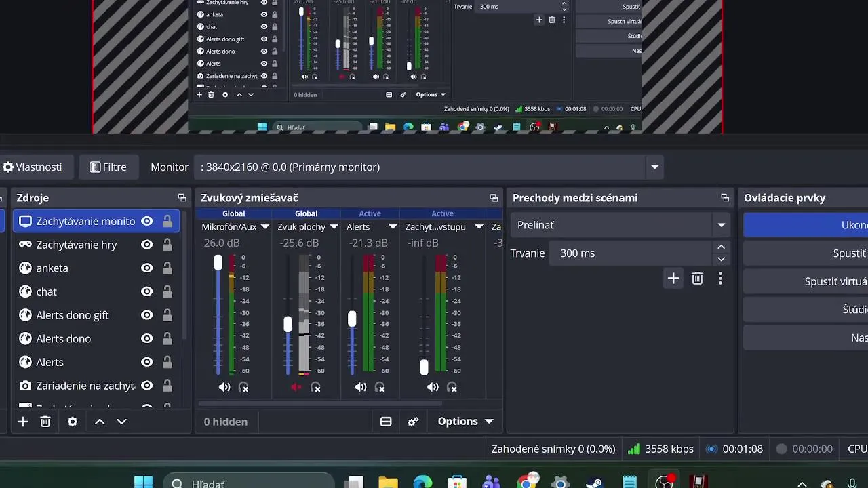Increase Trvanie duration with up arrow

[721, 247]
